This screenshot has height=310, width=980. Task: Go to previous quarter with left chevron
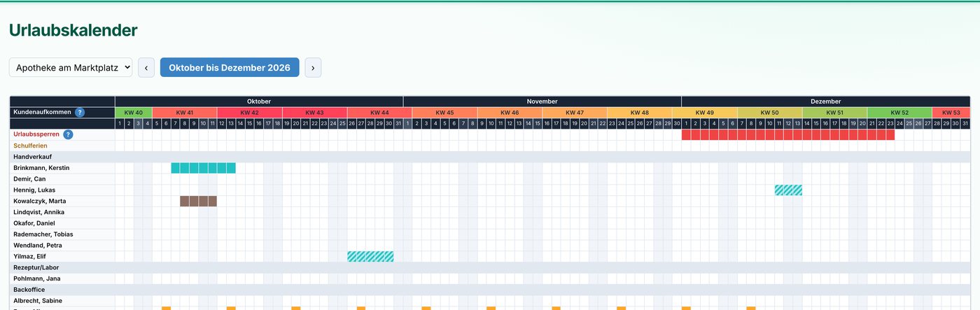[x=146, y=68]
